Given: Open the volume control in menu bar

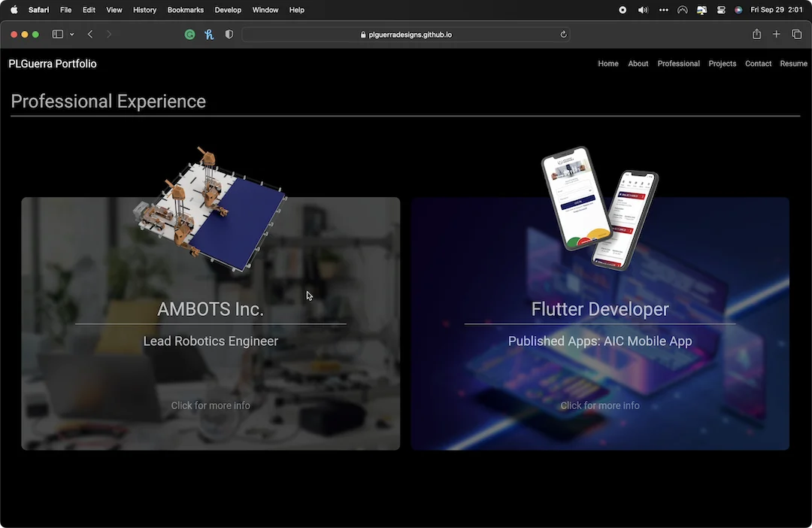Looking at the screenshot, I should pos(643,10).
